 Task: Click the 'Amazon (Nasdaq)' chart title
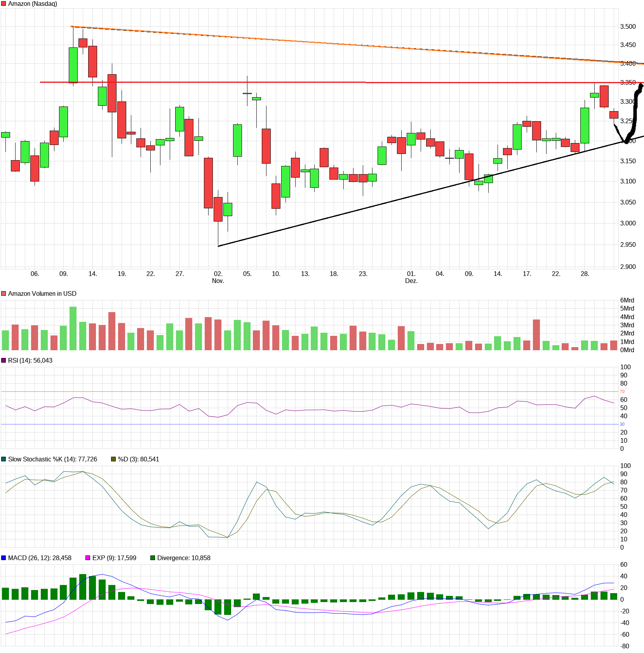click(33, 4)
